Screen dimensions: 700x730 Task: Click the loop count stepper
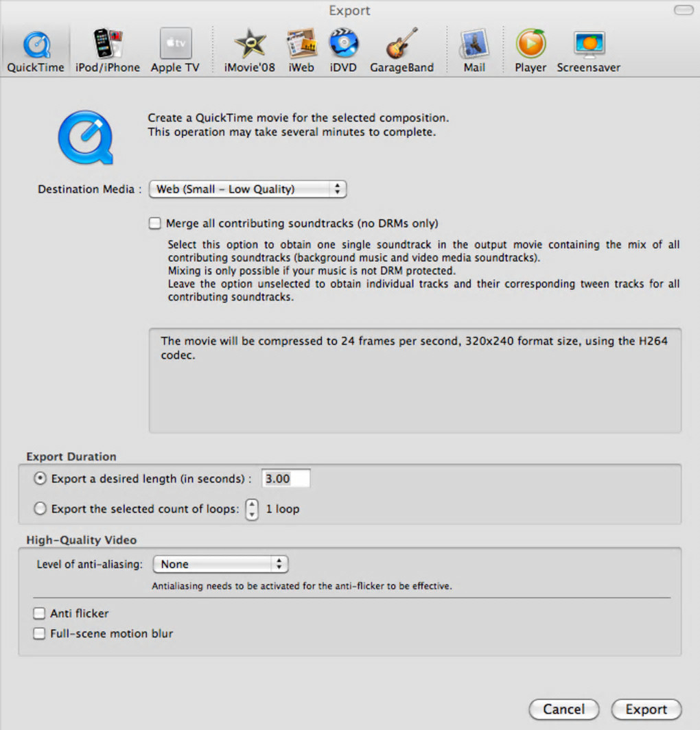(x=251, y=509)
